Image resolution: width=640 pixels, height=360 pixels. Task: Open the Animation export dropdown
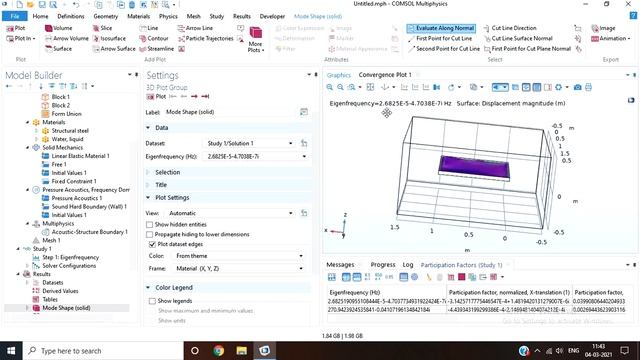tap(610, 38)
